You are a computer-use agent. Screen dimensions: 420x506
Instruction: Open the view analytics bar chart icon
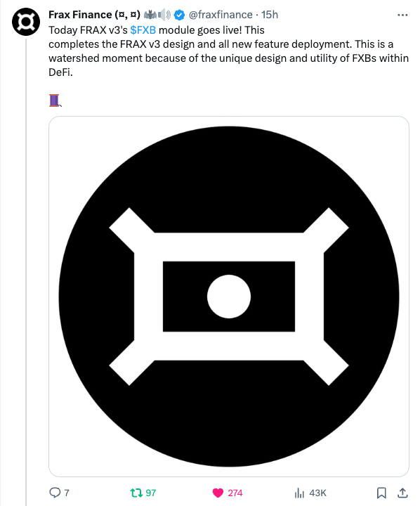tap(299, 493)
